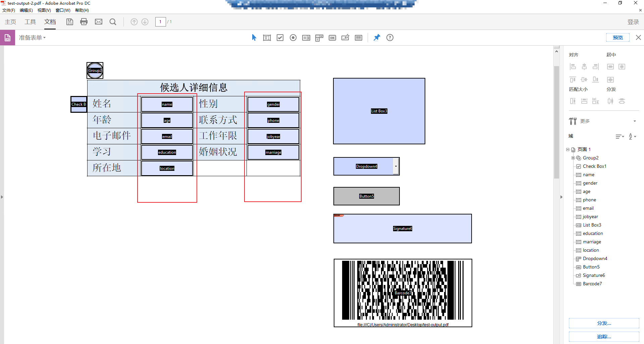The width and height of the screenshot is (644, 344).
Task: Click the 分发 button
Action: coord(604,323)
